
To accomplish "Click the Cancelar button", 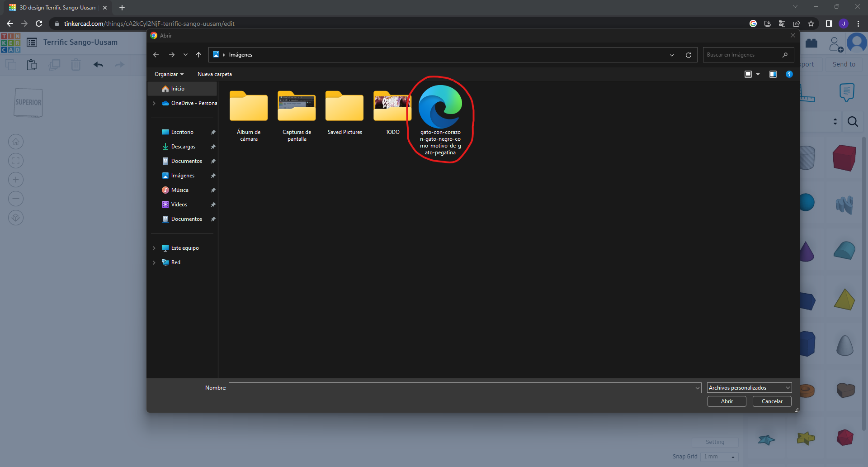I will tap(772, 401).
